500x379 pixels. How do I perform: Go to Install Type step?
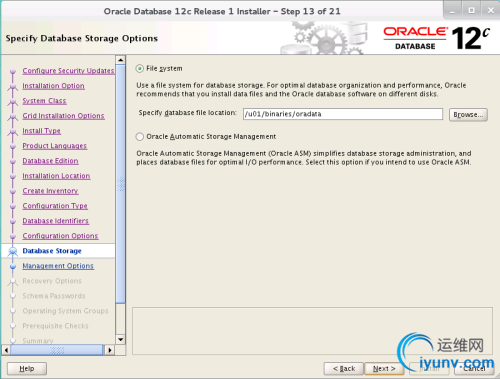pyautogui.click(x=41, y=131)
